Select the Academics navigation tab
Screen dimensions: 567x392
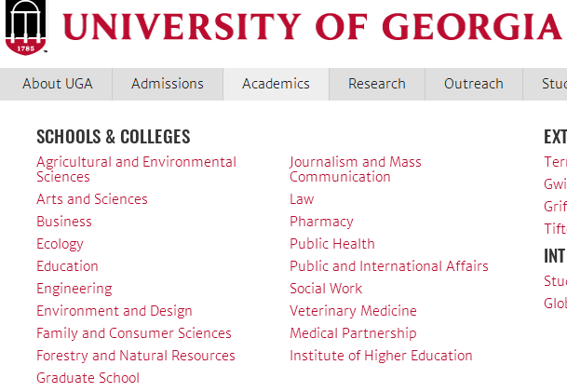point(276,84)
